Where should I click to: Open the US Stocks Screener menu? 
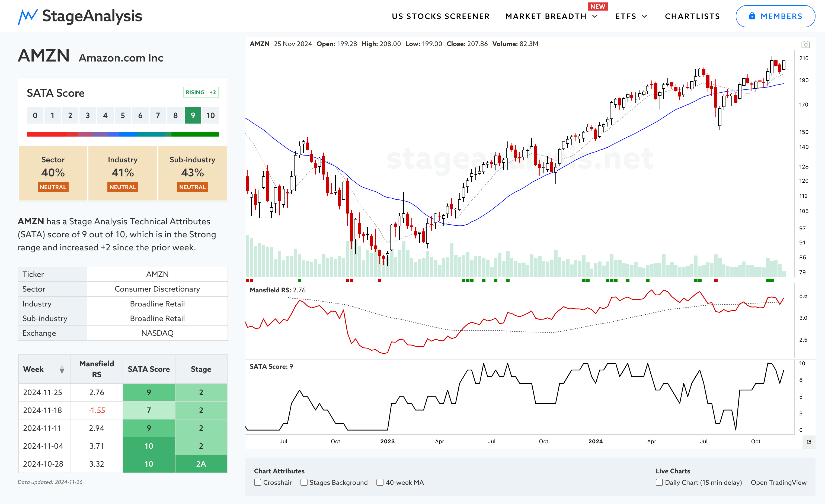coord(441,16)
